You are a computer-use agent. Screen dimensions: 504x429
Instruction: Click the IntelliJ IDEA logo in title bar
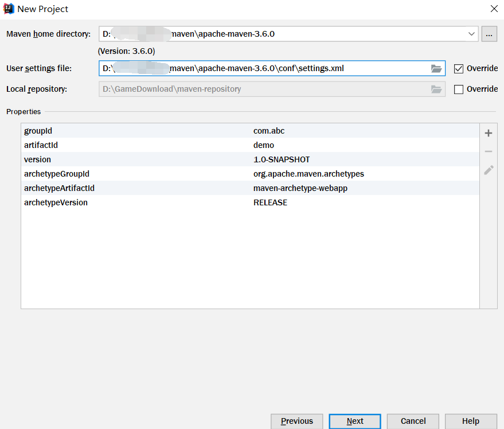click(x=9, y=9)
